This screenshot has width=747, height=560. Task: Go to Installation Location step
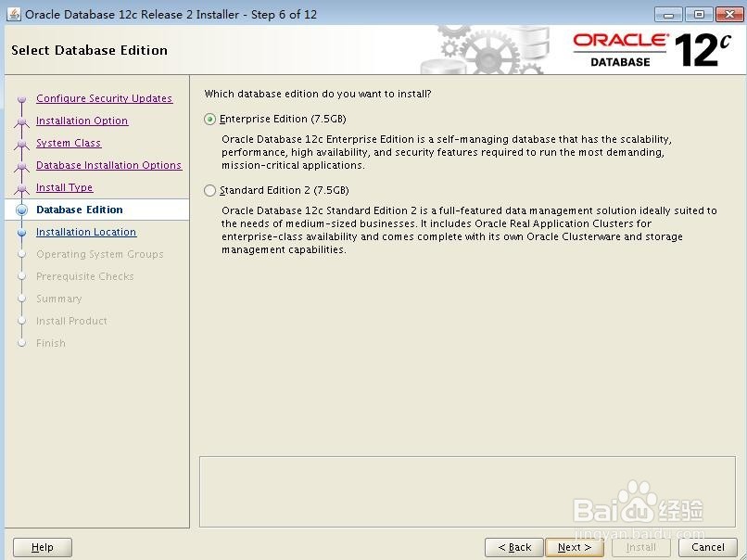86,232
